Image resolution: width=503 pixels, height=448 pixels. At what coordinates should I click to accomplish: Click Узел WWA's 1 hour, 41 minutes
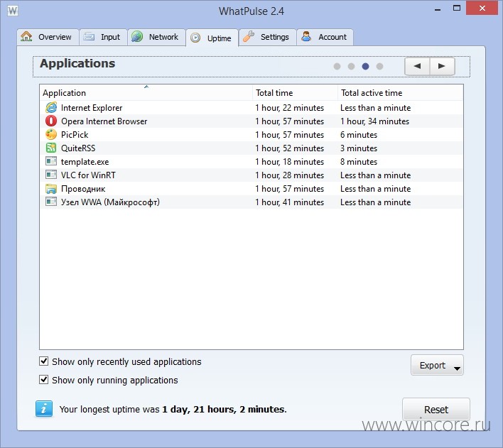point(289,202)
